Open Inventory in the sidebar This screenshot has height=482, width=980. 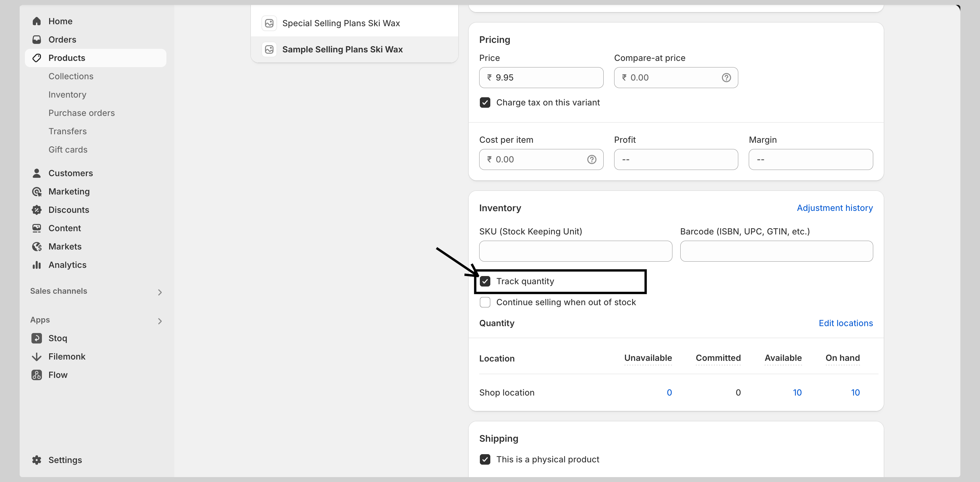pos(67,94)
